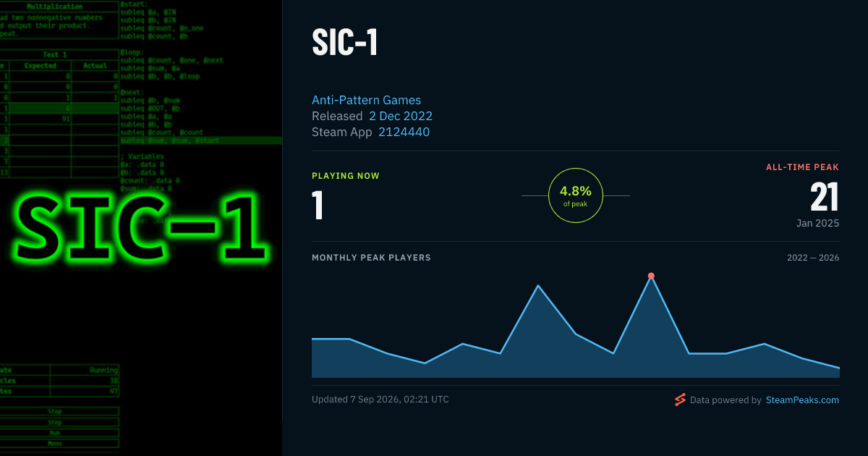Click the Monthly Peak Players heading
The image size is (868, 456).
(x=371, y=258)
